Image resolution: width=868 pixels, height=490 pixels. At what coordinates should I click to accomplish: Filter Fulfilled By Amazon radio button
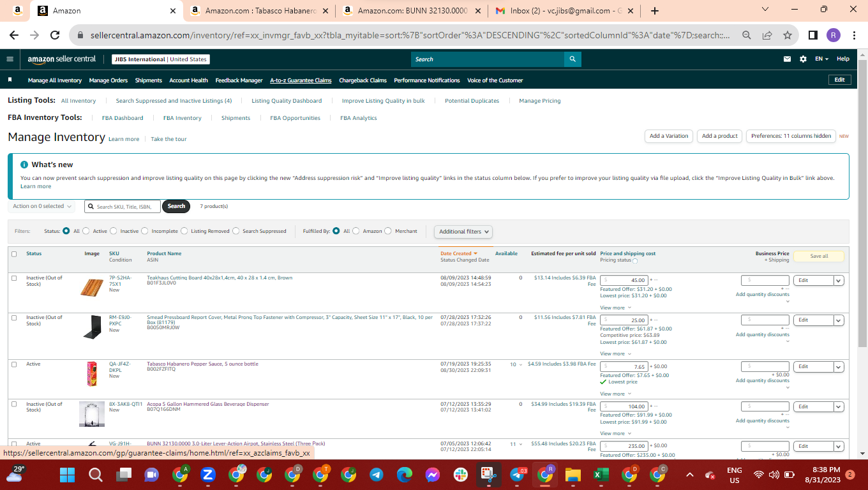click(356, 231)
